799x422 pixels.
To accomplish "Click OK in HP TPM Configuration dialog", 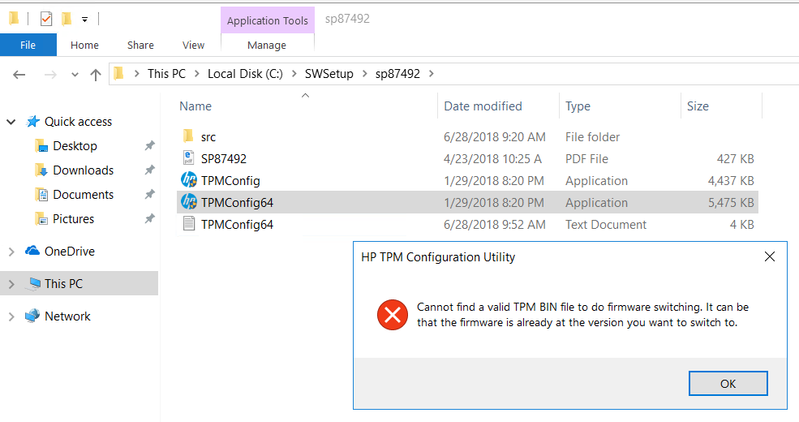I will (x=728, y=383).
